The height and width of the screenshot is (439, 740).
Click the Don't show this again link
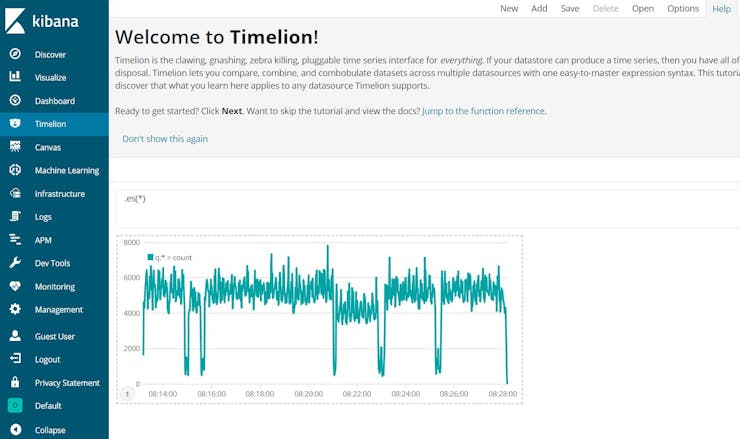(x=165, y=139)
